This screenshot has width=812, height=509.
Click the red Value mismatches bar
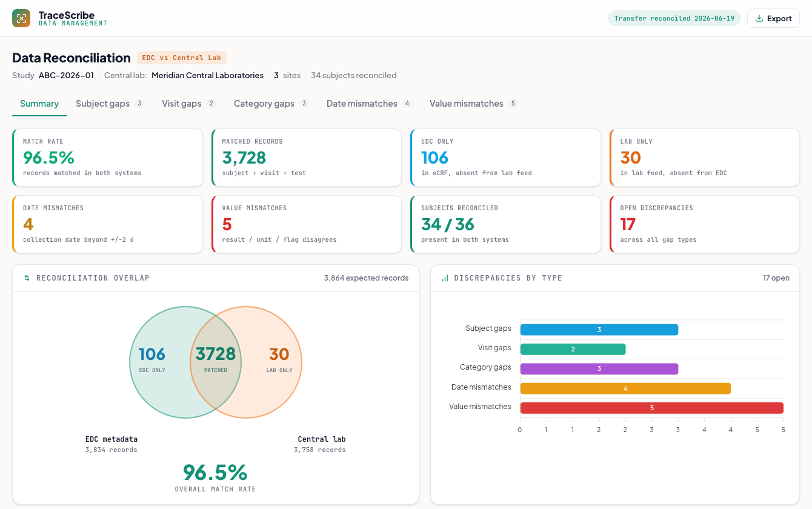652,408
